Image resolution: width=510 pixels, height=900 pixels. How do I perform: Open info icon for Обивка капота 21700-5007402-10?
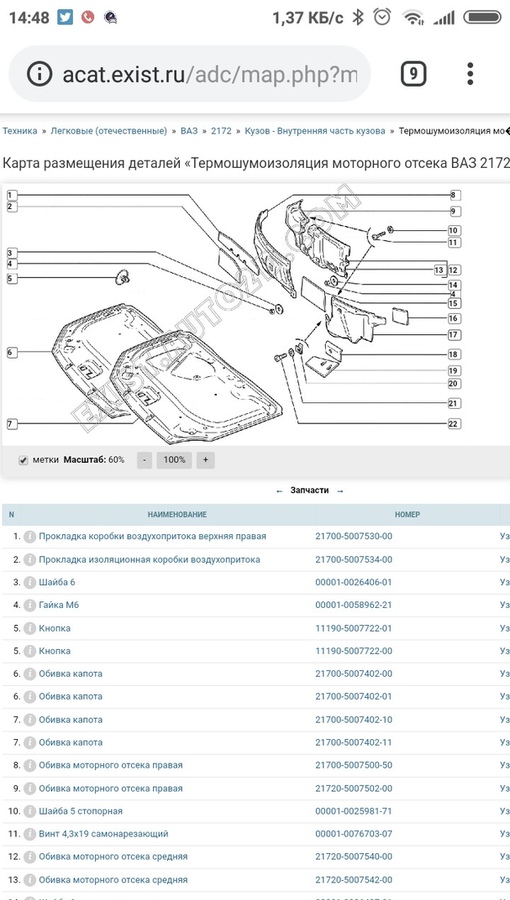click(x=30, y=720)
